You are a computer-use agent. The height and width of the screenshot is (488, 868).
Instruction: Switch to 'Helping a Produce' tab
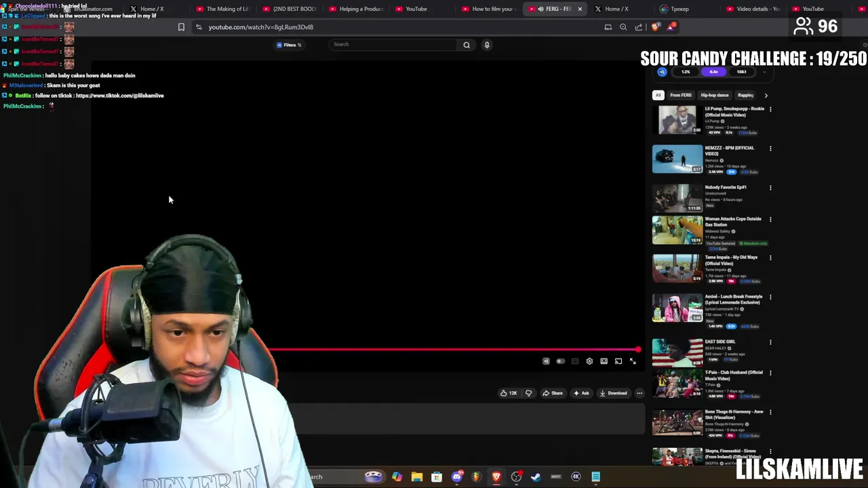[x=355, y=9]
